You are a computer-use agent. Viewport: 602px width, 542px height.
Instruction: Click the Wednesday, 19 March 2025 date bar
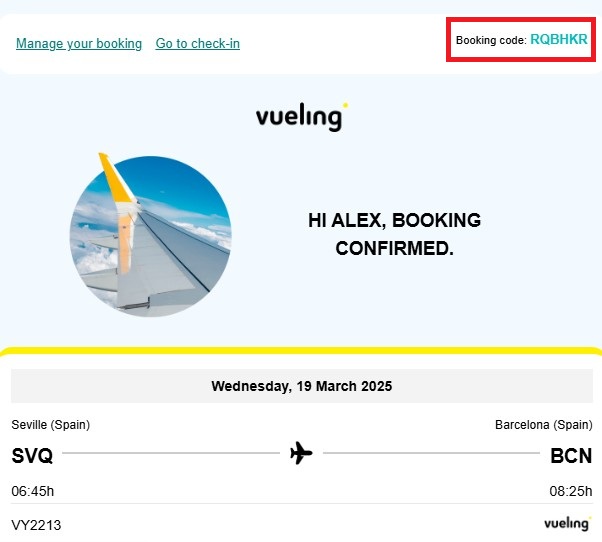coord(301,386)
